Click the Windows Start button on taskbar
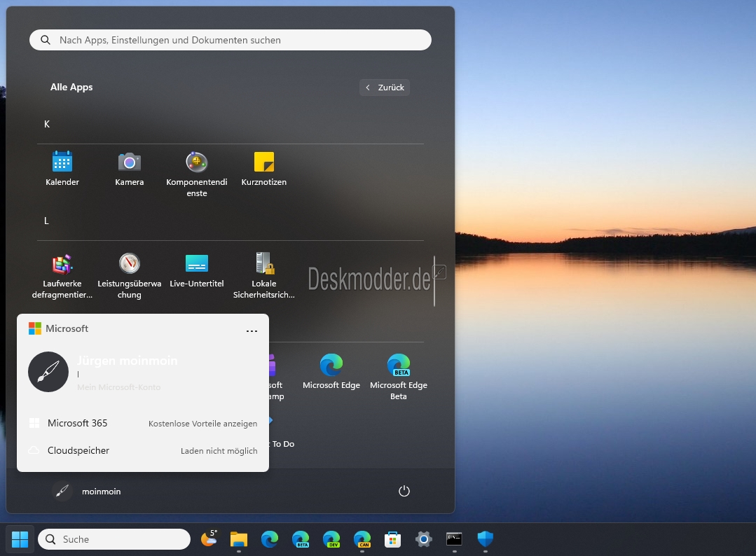The width and height of the screenshot is (756, 556). coord(20,539)
